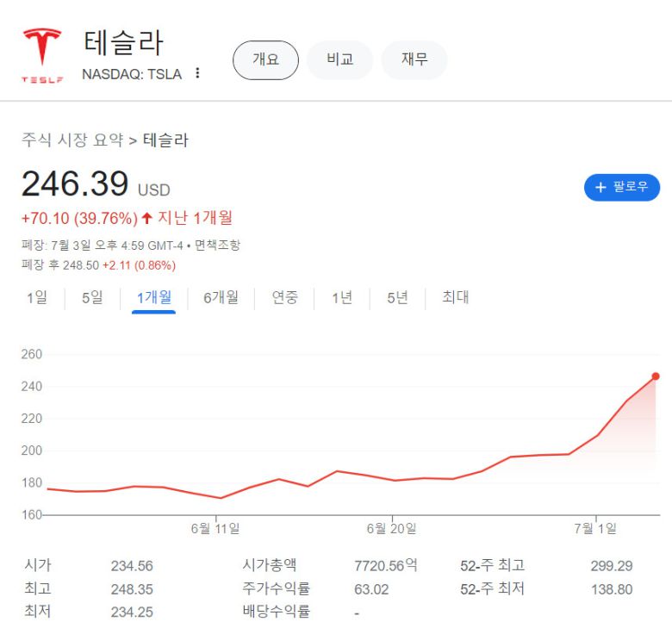672x628 pixels.
Task: Switch chart range to 5년
Action: pos(397,297)
